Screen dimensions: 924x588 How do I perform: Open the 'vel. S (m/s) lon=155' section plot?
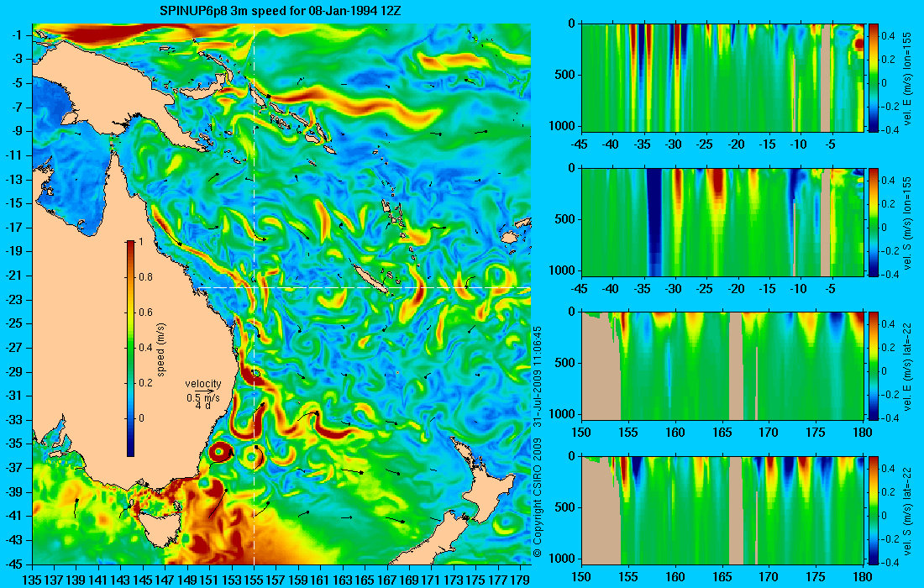click(x=722, y=222)
